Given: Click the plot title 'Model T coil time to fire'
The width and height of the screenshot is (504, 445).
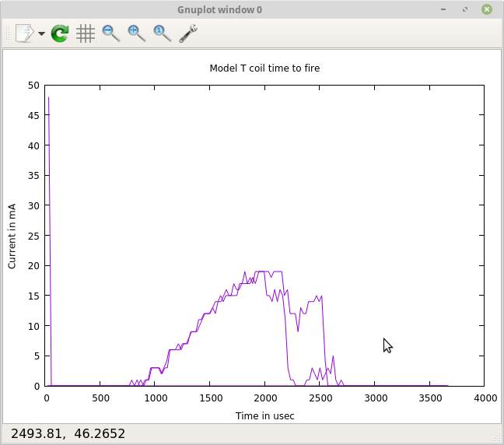Looking at the screenshot, I should tap(264, 68).
